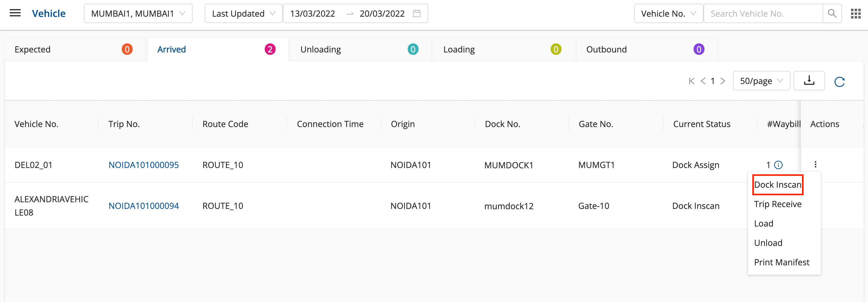This screenshot has width=868, height=302.
Task: Select Dock Inscan from actions menu
Action: [777, 185]
